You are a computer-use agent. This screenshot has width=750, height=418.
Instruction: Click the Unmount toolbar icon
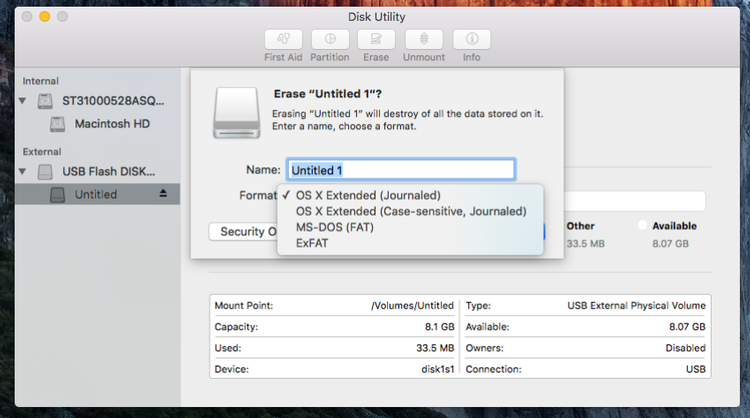click(x=424, y=39)
